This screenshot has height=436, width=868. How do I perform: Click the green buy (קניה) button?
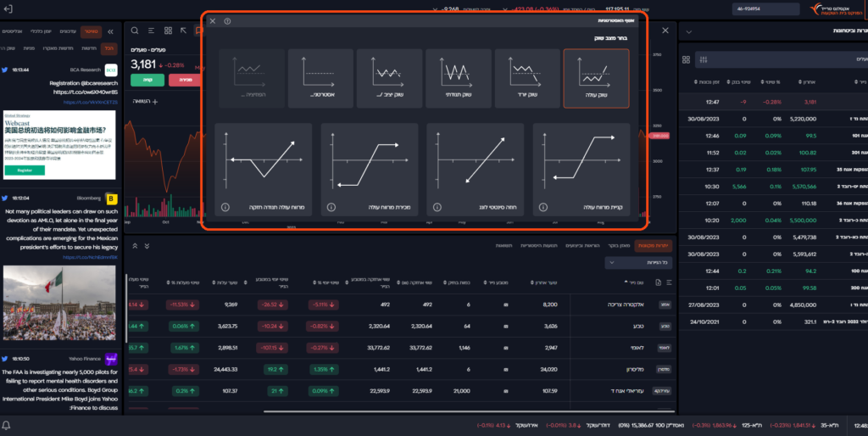[147, 81]
